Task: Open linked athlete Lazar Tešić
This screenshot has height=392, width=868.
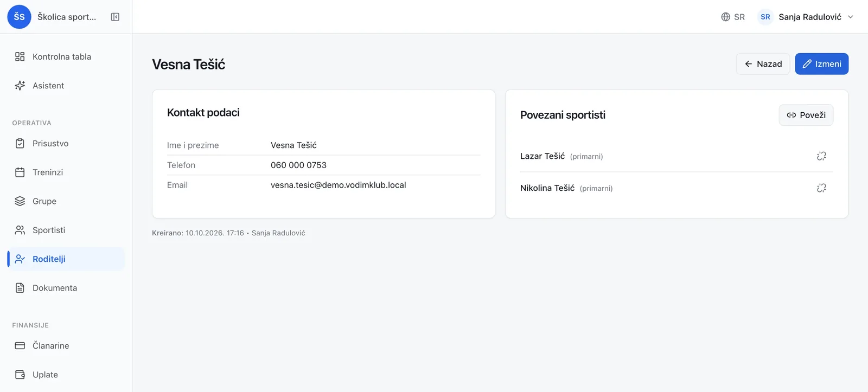Action: tap(542, 156)
